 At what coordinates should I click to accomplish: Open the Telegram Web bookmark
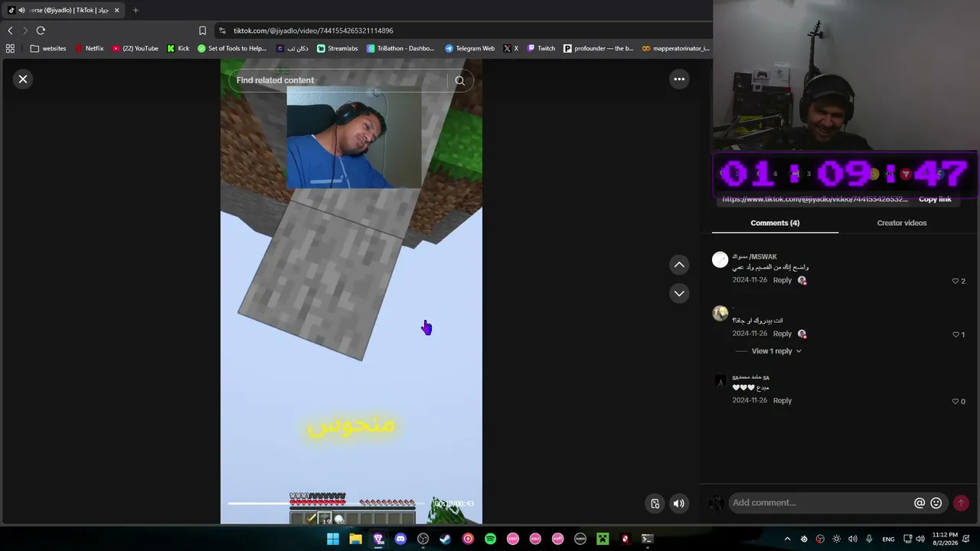click(x=469, y=48)
